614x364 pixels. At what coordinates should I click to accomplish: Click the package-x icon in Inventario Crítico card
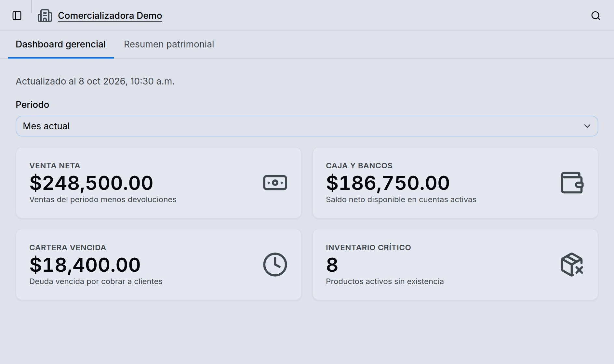[572, 265]
